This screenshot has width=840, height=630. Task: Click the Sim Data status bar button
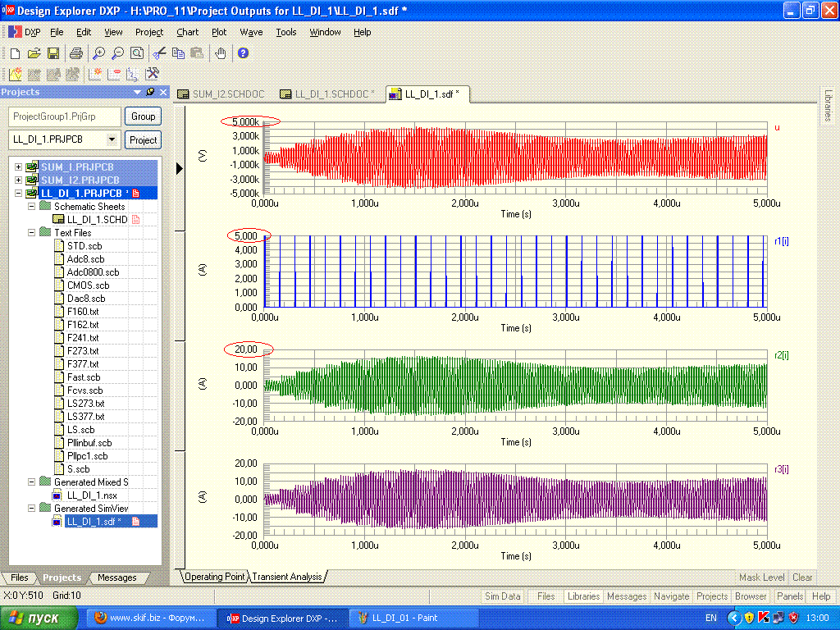coord(502,596)
